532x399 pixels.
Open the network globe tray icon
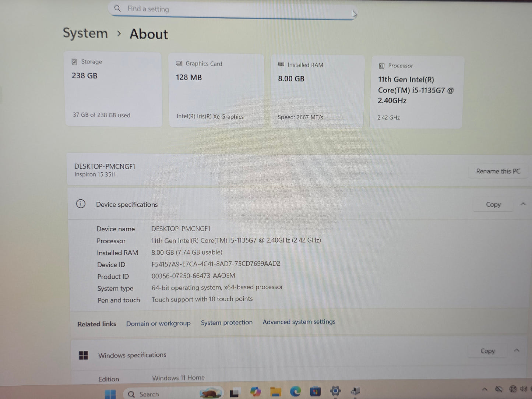pos(513,389)
